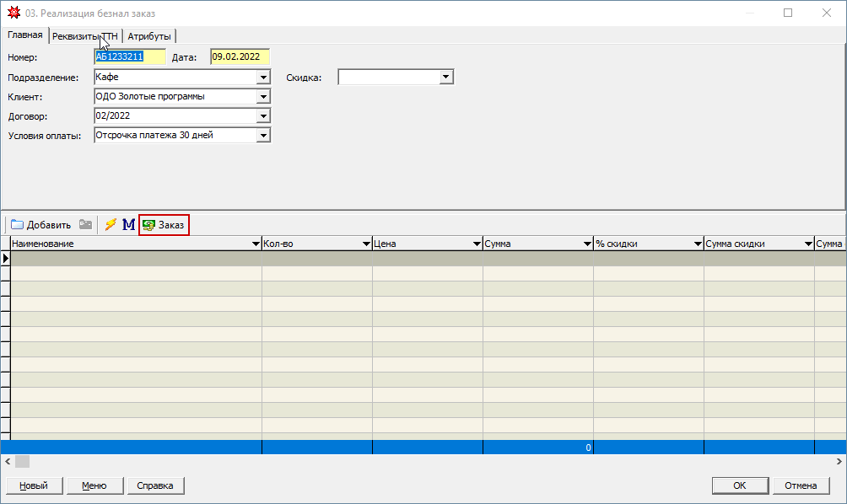Image resolution: width=847 pixels, height=504 pixels.
Task: Open the Скидка dropdown
Action: pyautogui.click(x=446, y=78)
